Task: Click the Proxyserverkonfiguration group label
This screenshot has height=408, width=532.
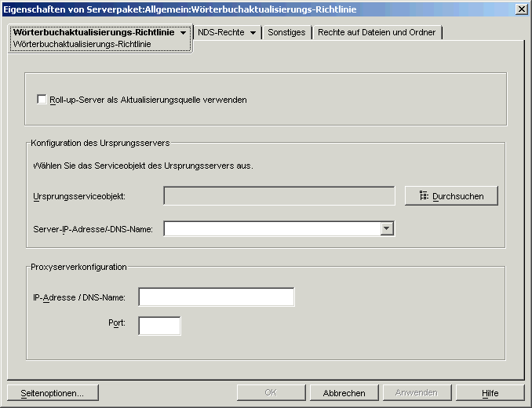Action: pyautogui.click(x=78, y=267)
